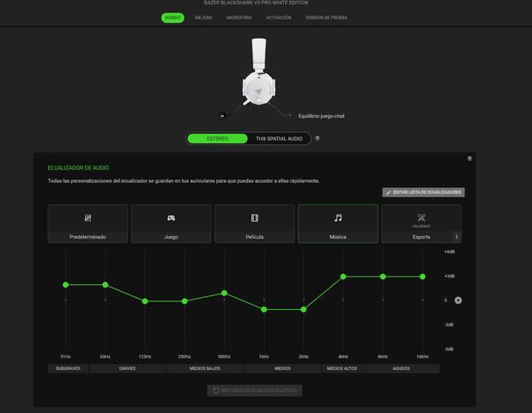The width and height of the screenshot is (532, 413).
Task: Click Editar lista de ecualizadores button
Action: (x=423, y=192)
